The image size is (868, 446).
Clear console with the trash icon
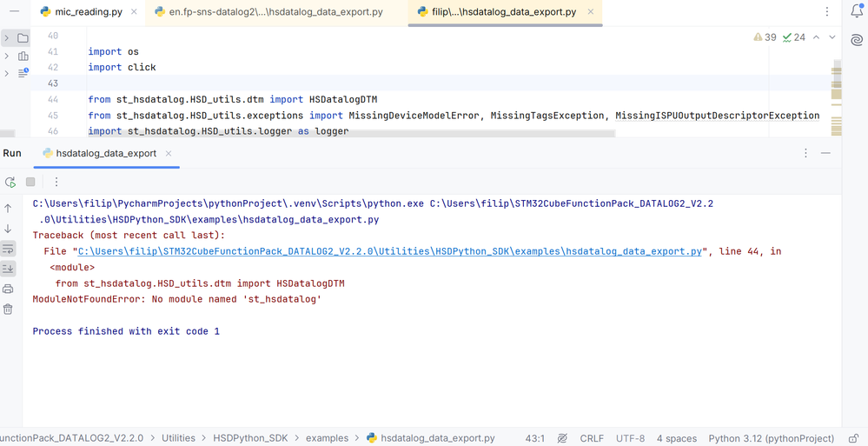pos(9,309)
